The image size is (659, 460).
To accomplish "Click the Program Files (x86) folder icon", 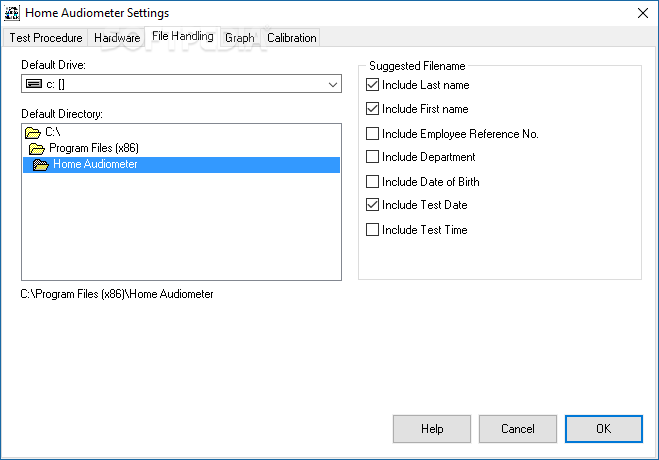I will (37, 149).
